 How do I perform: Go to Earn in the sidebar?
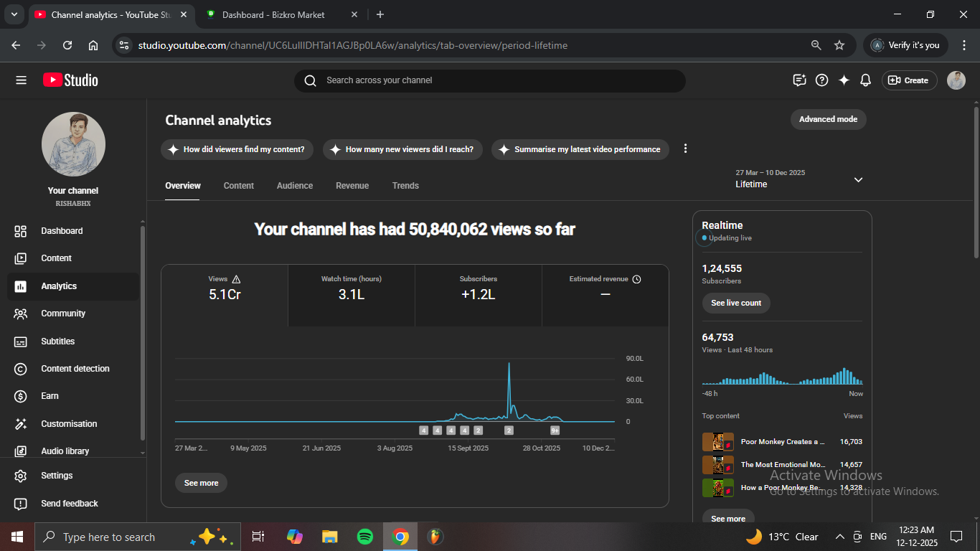pyautogui.click(x=50, y=396)
